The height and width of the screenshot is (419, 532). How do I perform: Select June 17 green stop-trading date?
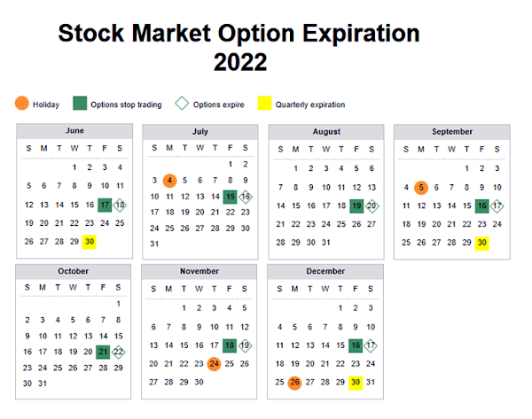[x=105, y=205]
